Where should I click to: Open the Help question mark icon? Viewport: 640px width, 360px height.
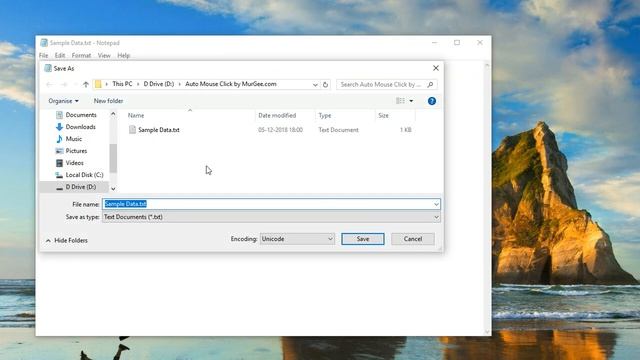click(x=431, y=101)
